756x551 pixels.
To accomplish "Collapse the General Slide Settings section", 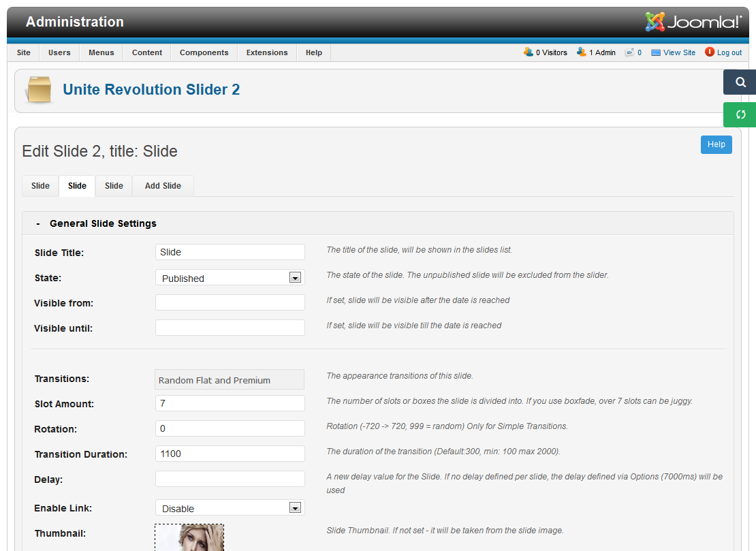I will pos(37,223).
